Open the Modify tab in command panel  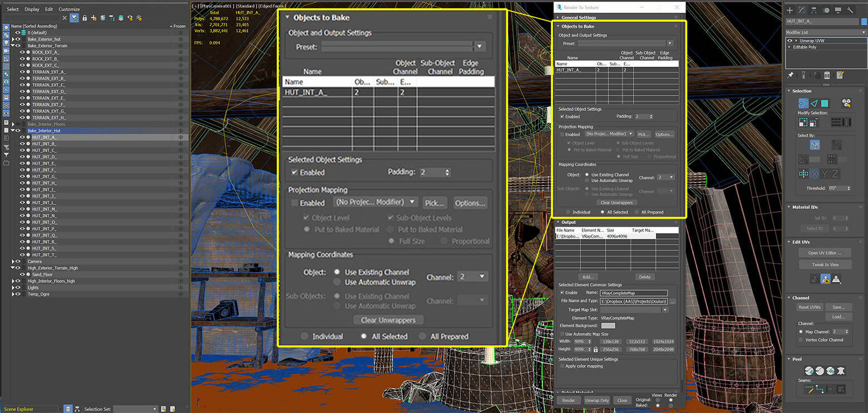802,10
